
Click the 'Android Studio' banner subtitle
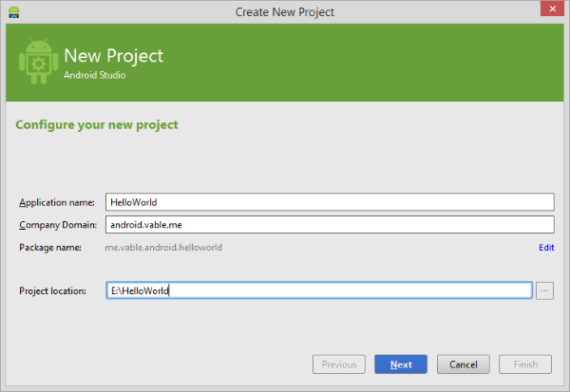pos(94,75)
